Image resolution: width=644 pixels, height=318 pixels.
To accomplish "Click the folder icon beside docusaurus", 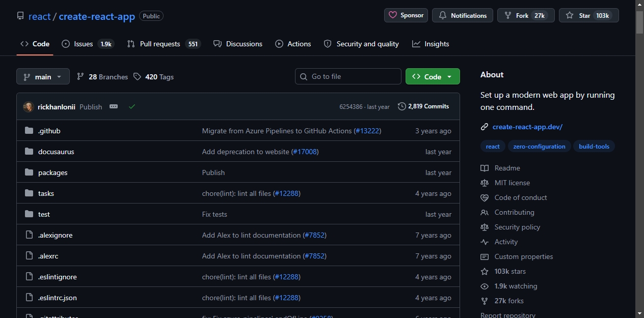I will tap(29, 152).
